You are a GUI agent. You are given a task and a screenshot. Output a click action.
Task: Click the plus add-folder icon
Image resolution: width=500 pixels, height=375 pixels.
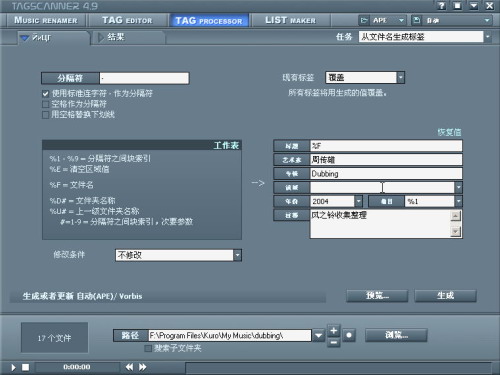pyautogui.click(x=334, y=330)
